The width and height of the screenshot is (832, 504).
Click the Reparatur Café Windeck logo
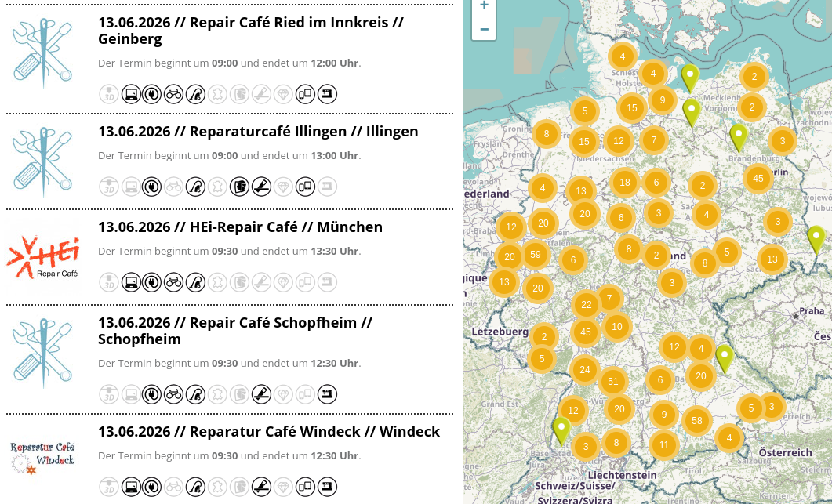point(43,457)
